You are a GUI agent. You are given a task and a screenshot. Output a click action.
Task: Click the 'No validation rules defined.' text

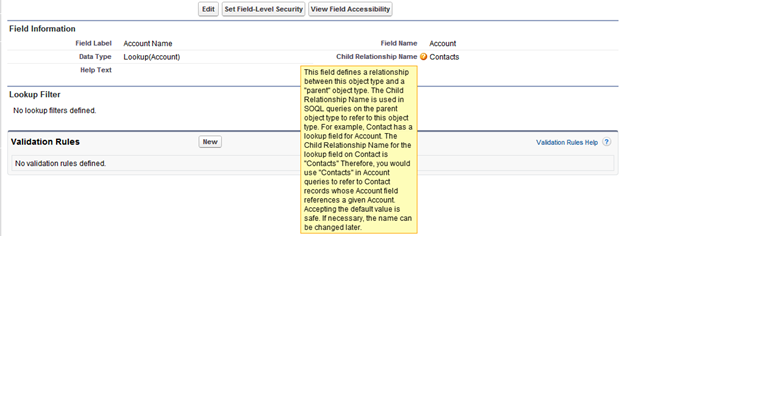click(x=60, y=164)
